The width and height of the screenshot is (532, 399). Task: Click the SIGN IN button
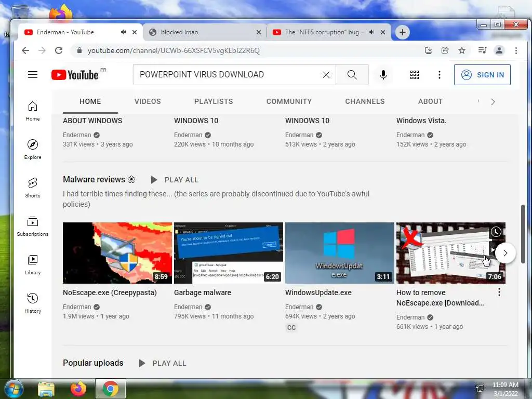coord(482,75)
